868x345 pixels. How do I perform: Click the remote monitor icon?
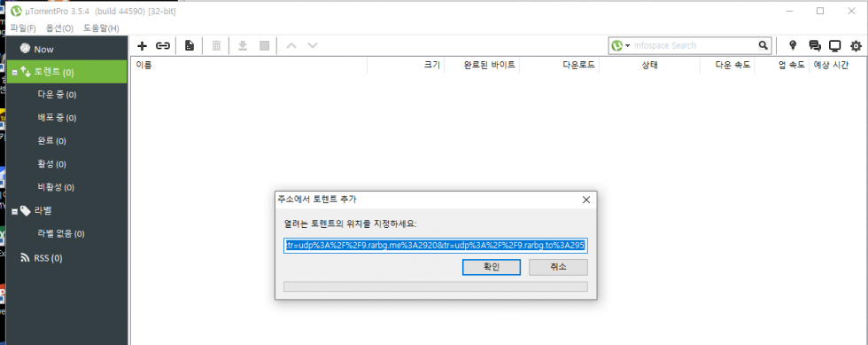coord(834,45)
